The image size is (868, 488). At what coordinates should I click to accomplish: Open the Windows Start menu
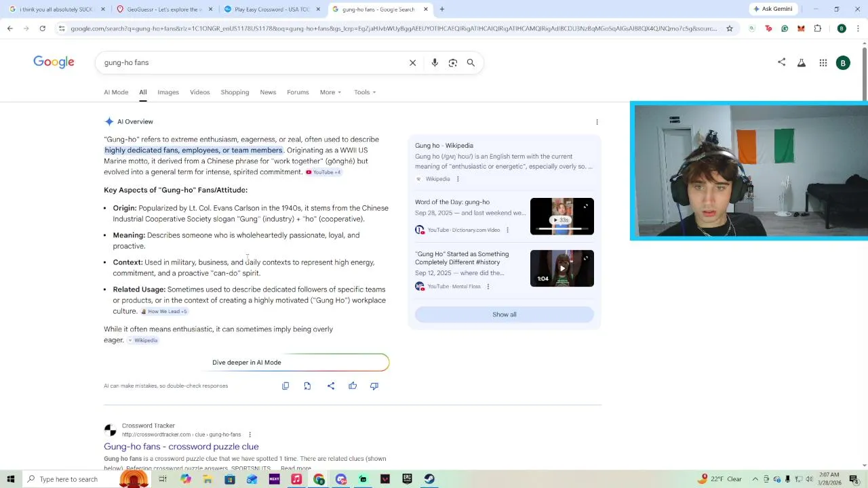(x=10, y=479)
